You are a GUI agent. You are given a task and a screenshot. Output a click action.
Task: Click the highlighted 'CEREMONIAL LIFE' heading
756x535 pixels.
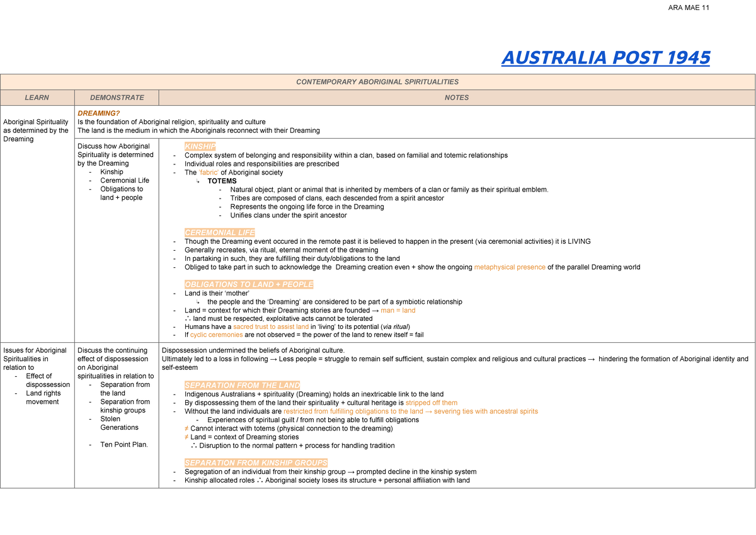coord(219,233)
